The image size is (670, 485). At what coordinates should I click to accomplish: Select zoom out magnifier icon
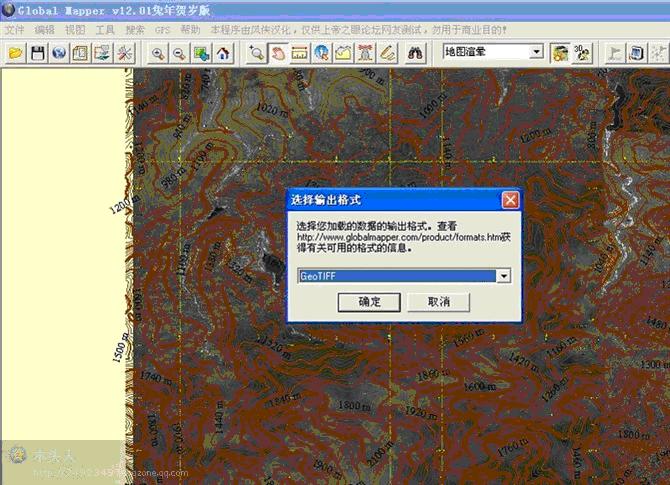pyautogui.click(x=179, y=53)
